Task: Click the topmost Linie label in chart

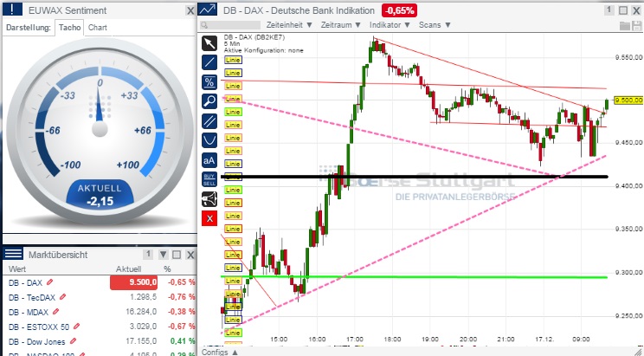Action: click(x=233, y=60)
